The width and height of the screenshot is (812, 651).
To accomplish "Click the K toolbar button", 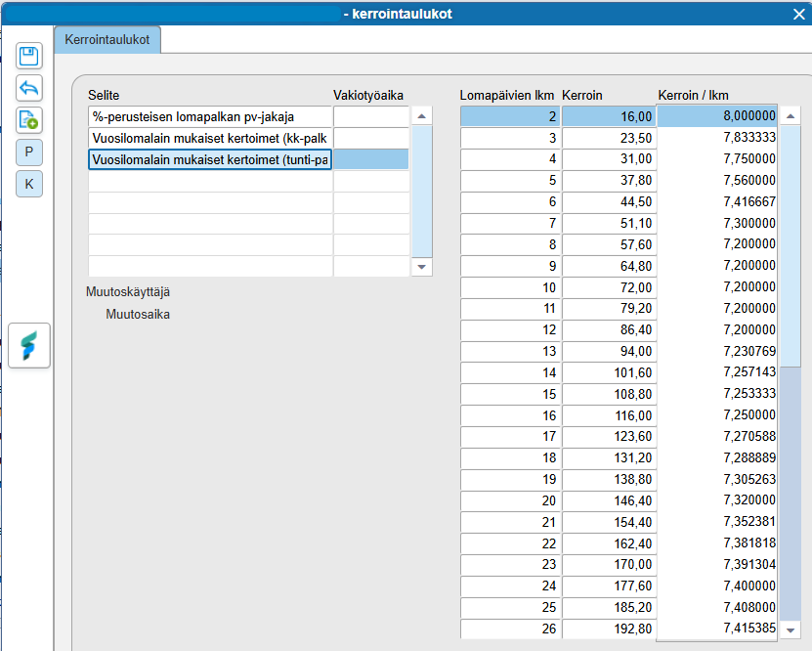I will tap(29, 184).
